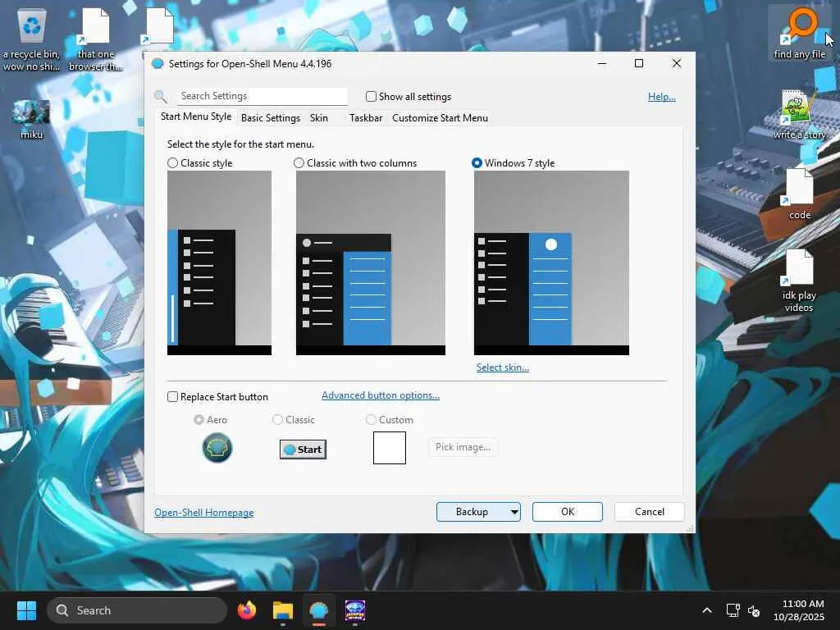Screen dimensions: 840x630
Task: Click the Cancel button
Action: click(x=650, y=512)
